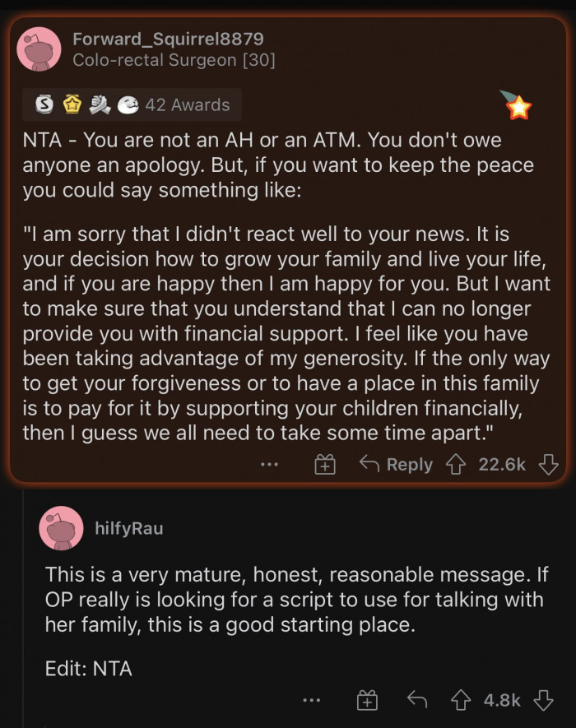Downvote the comment with 22.6k votes
Viewport: 576px width, 728px height.
[x=547, y=465]
